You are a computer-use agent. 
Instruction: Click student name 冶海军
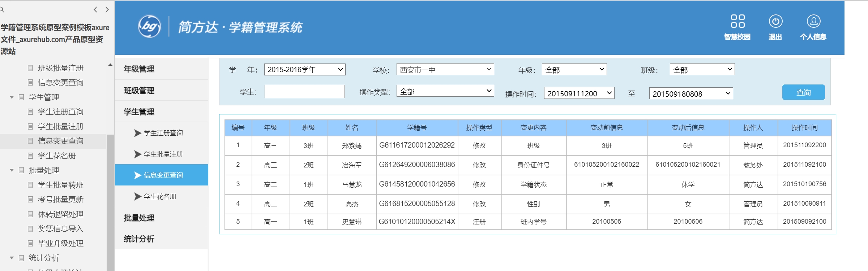[352, 165]
